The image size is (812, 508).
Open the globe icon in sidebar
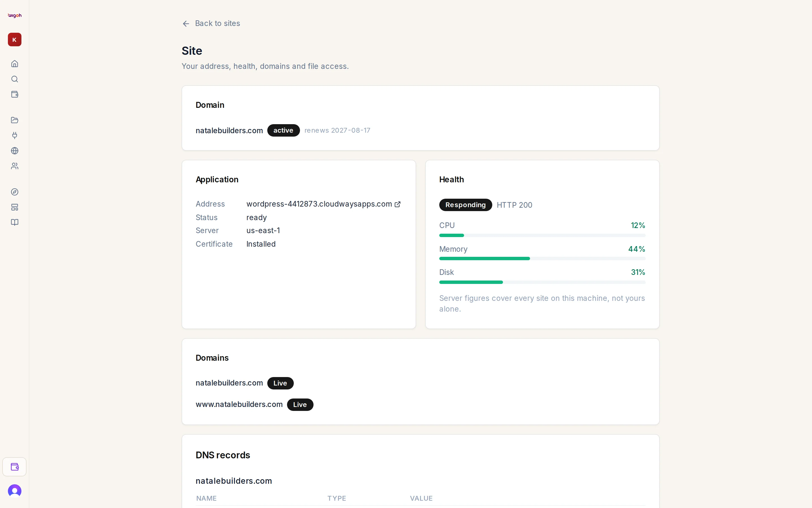pos(14,151)
